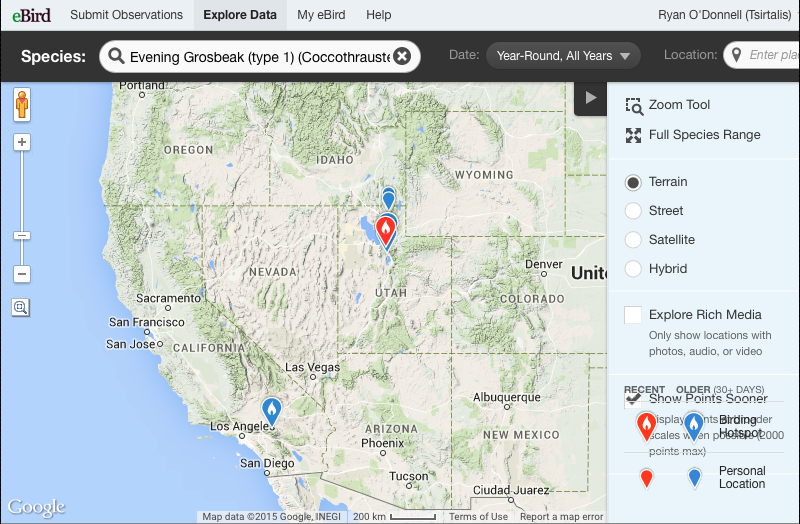Clear the Evening Grosbeak species entry
This screenshot has height=524, width=800.
click(x=402, y=56)
